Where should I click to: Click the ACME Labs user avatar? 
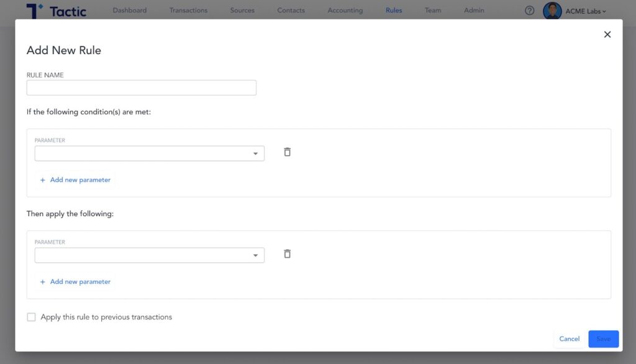[552, 11]
